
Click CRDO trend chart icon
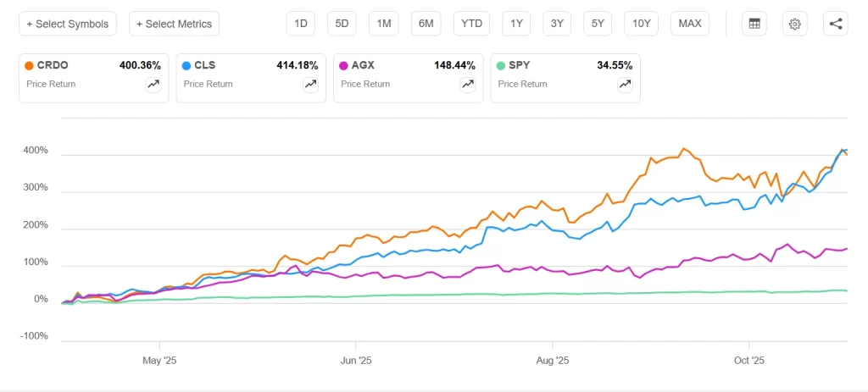pyautogui.click(x=153, y=84)
